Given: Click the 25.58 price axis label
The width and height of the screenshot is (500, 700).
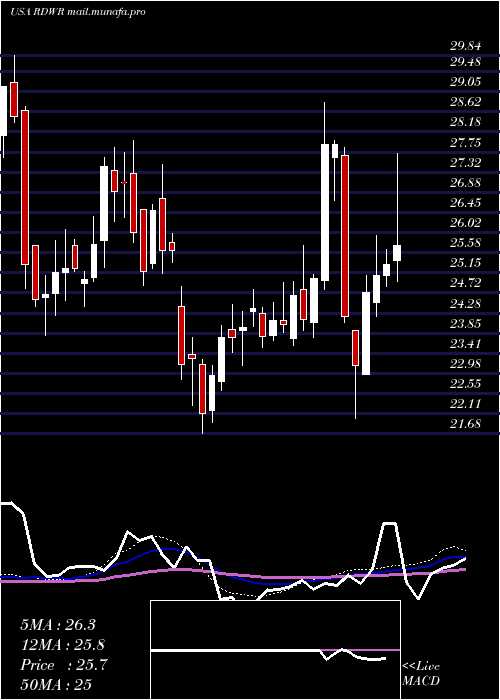Looking at the screenshot, I should pyautogui.click(x=465, y=243).
